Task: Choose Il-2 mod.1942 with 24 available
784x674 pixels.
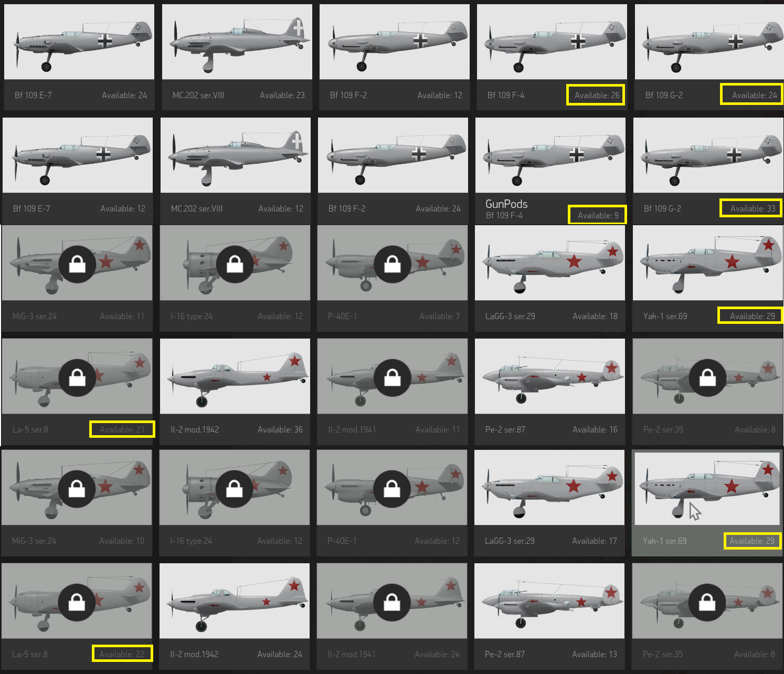Action: pos(235,601)
